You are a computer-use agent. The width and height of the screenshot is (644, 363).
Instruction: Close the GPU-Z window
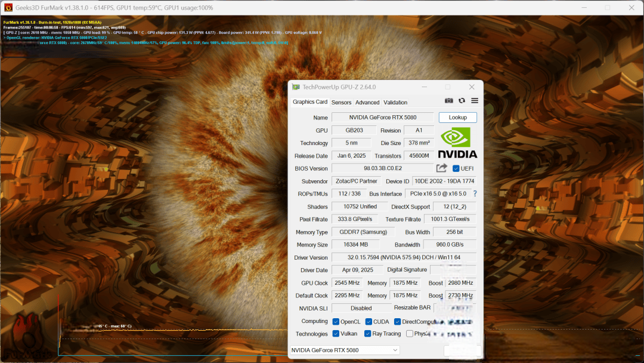472,87
